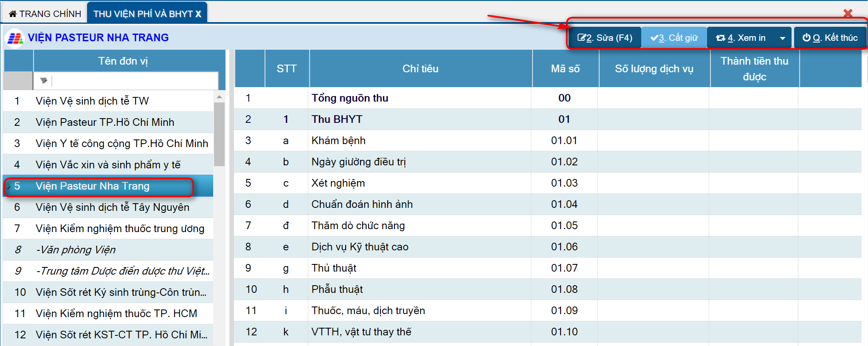Switch to the TRANG CHÍNH tab
The height and width of the screenshot is (346, 868).
(45, 14)
